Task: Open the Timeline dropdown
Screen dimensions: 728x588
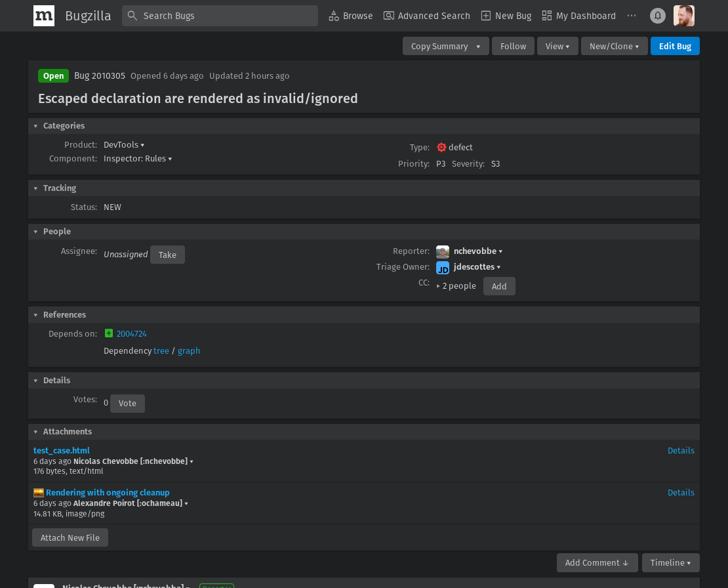Action: click(670, 563)
